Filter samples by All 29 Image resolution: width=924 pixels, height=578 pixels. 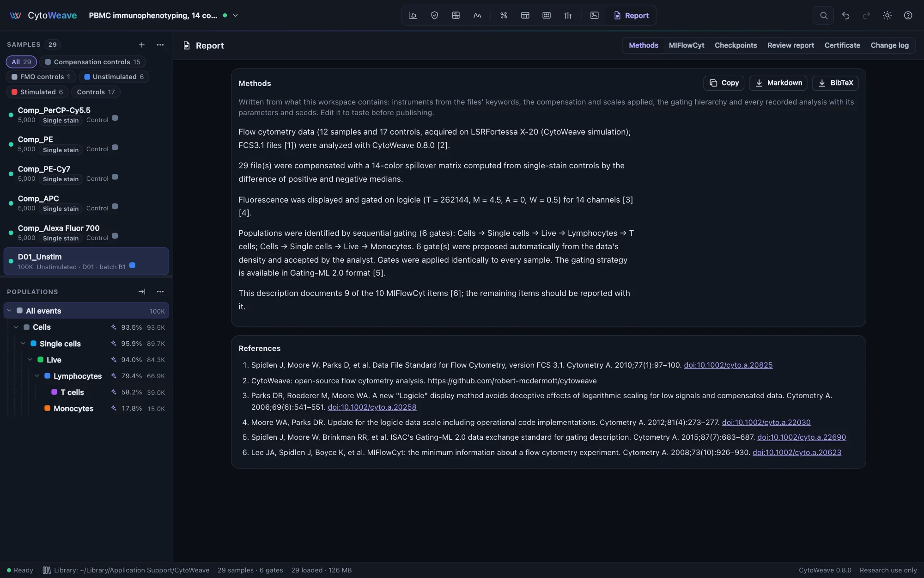point(21,61)
